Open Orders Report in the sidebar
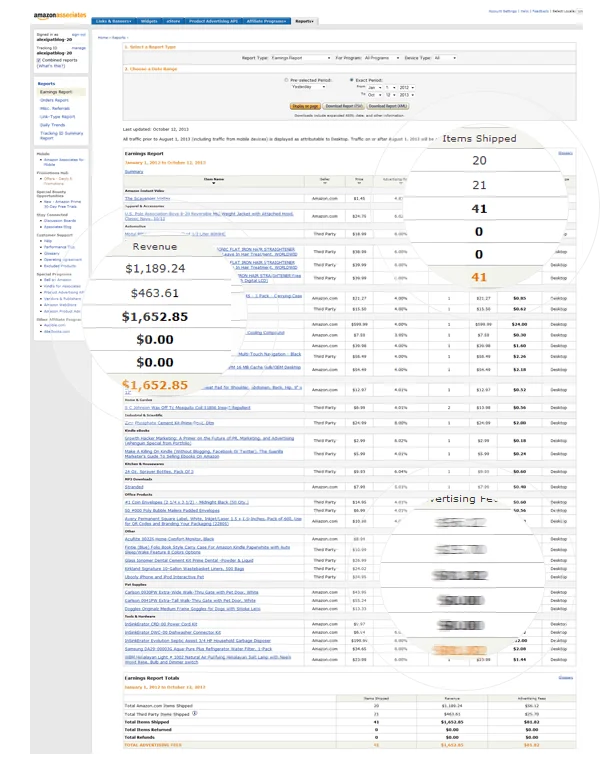The width and height of the screenshot is (614, 770). click(54, 100)
